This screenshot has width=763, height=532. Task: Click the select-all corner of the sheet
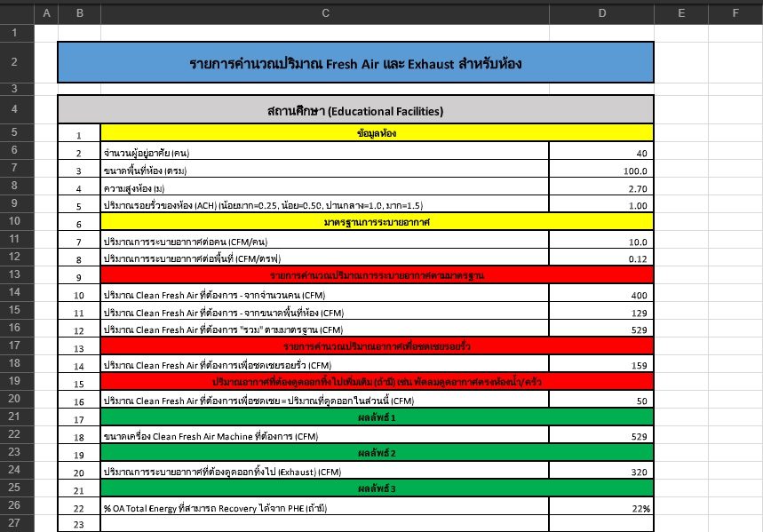[x=16, y=12]
